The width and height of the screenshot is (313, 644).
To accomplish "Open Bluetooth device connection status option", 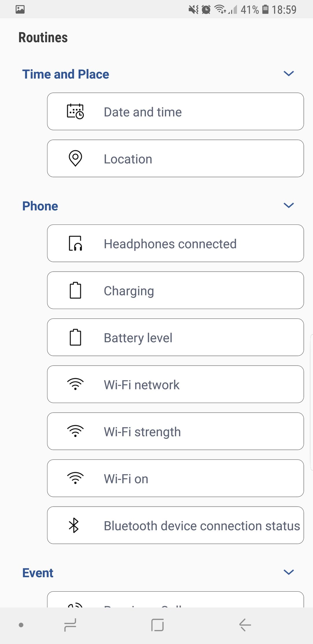I will (175, 525).
